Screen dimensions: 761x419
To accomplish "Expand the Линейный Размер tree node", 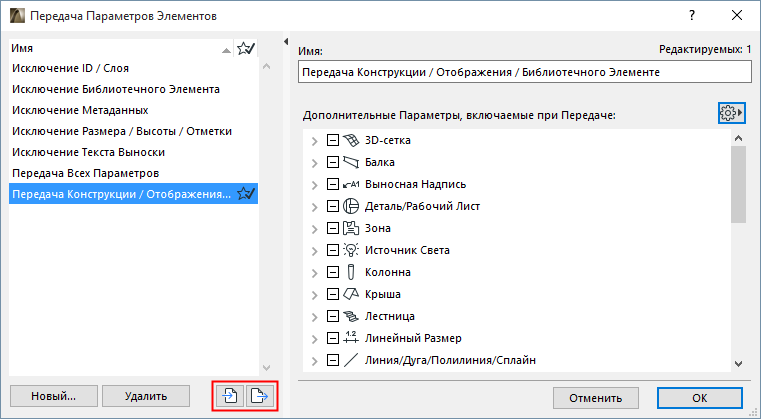I will (315, 338).
